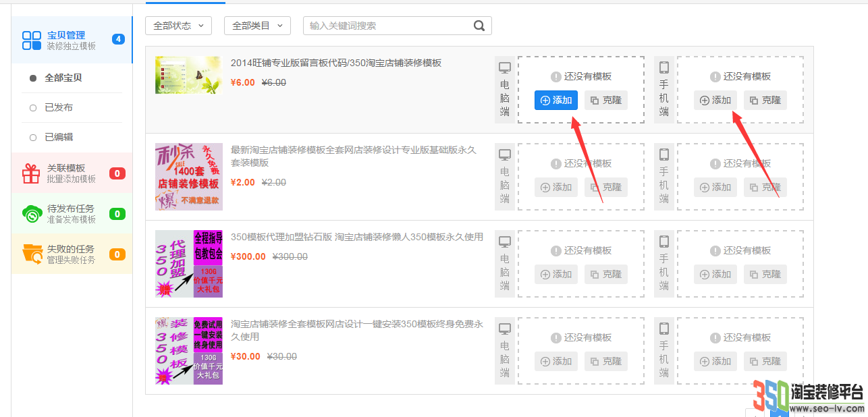Open 宝贝管理 in the sidebar
868x417 pixels.
pos(72,40)
